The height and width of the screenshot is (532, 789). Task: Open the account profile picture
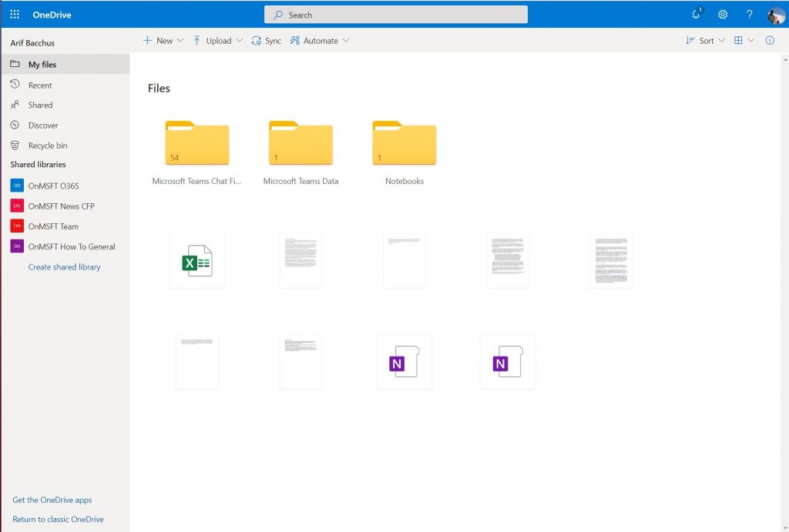776,15
